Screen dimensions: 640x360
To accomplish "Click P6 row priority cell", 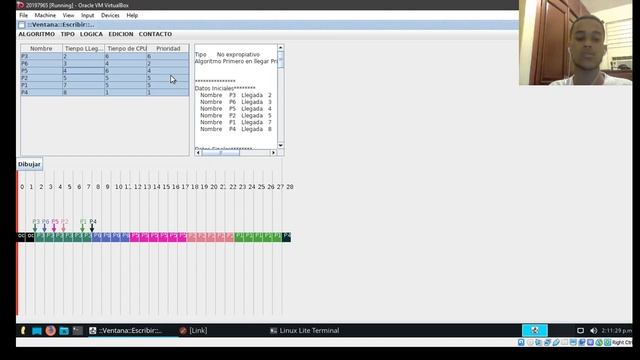I will (x=168, y=63).
